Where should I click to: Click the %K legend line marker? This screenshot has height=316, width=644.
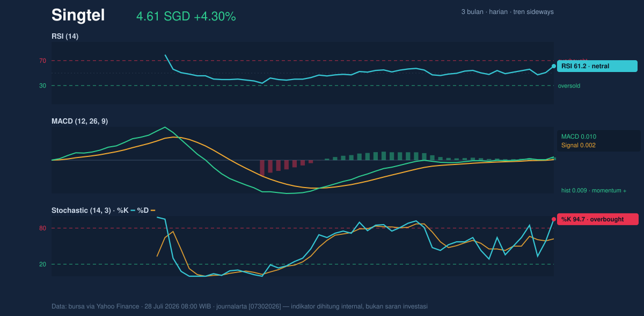click(x=133, y=211)
